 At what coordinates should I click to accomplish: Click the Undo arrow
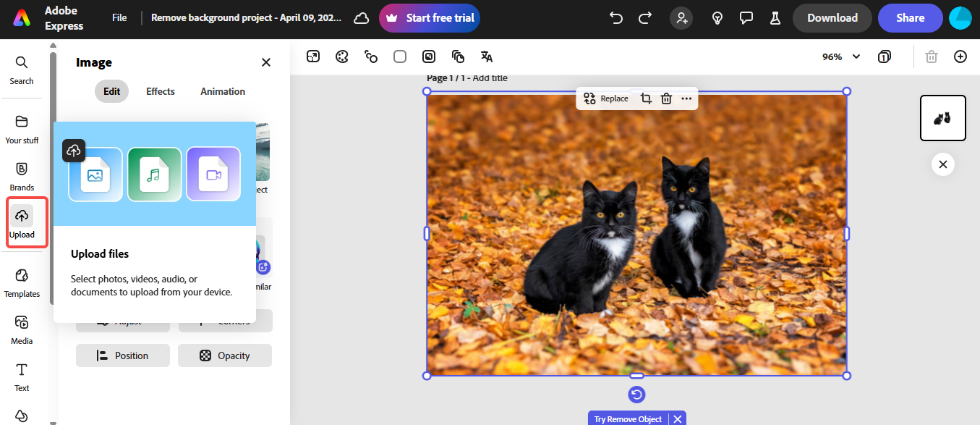point(616,18)
